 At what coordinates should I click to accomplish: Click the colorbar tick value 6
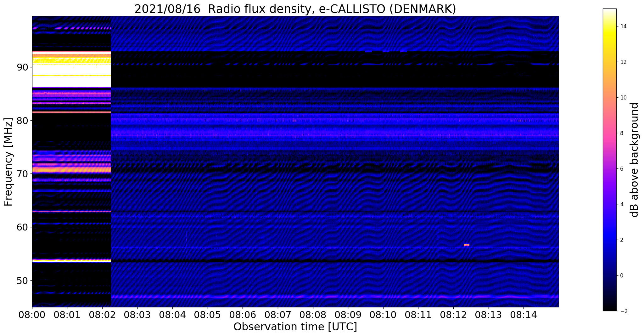(x=622, y=169)
